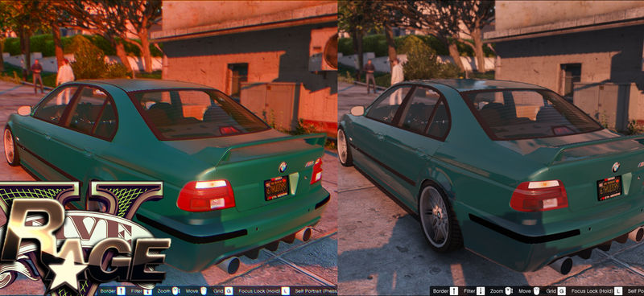Click the Self Portrait label in left panel
This screenshot has width=644, height=296.
(306, 291)
